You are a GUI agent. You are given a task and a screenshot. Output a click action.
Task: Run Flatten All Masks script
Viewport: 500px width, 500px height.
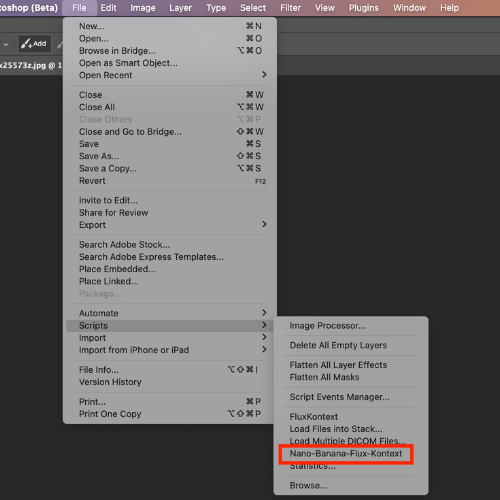(x=351, y=377)
